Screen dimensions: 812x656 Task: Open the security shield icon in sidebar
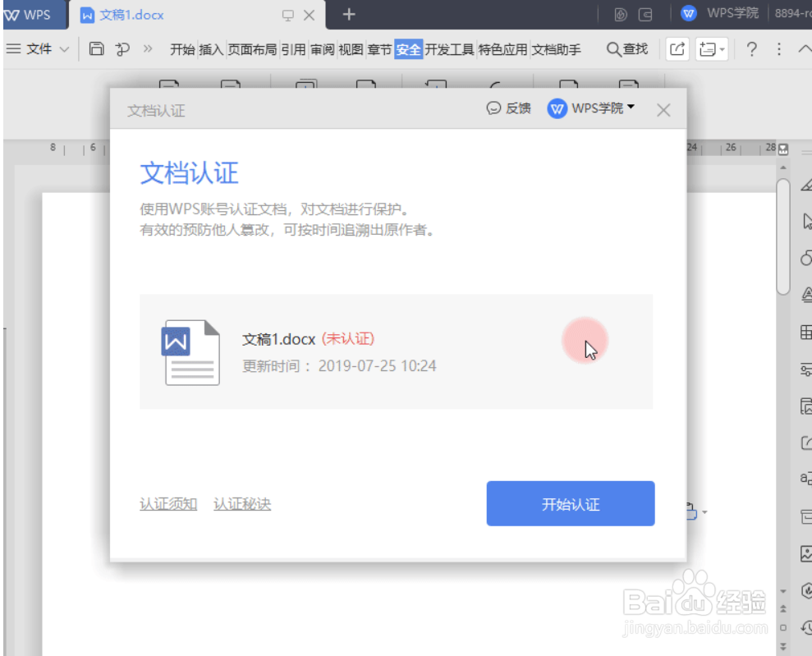pyautogui.click(x=806, y=590)
